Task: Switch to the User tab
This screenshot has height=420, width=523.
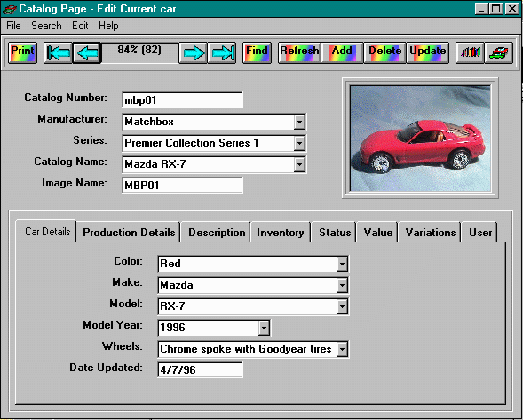Action: (480, 232)
